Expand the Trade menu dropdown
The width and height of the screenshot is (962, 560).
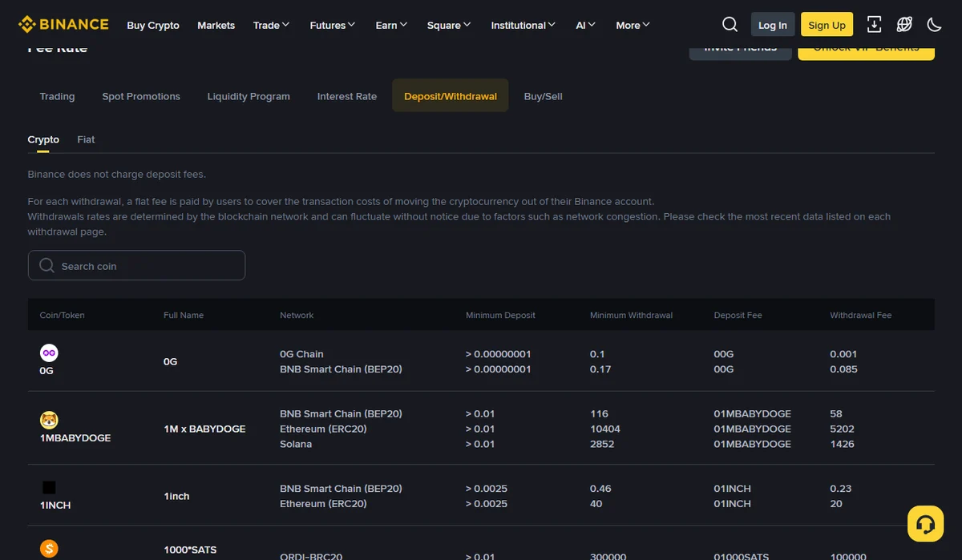point(271,25)
